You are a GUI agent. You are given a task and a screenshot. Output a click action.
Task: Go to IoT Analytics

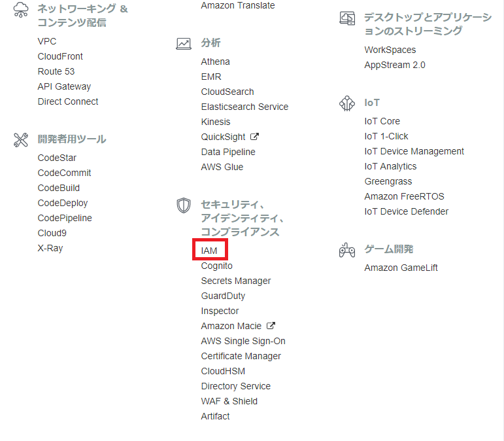coord(390,167)
